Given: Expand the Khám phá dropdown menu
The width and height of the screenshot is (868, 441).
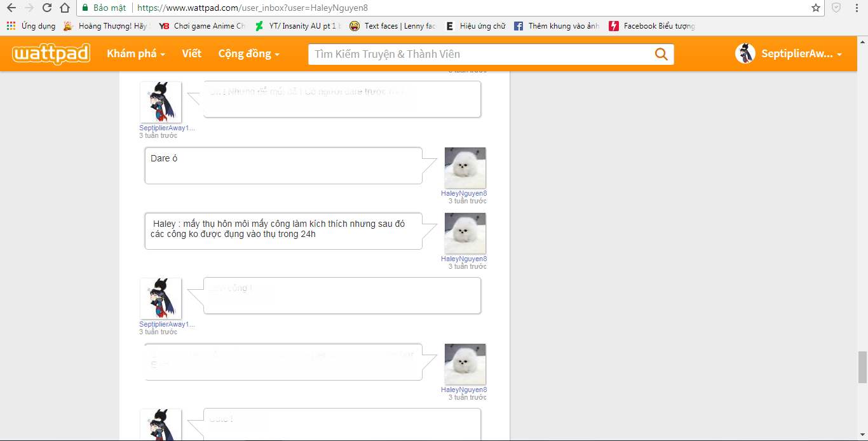Looking at the screenshot, I should tap(136, 54).
